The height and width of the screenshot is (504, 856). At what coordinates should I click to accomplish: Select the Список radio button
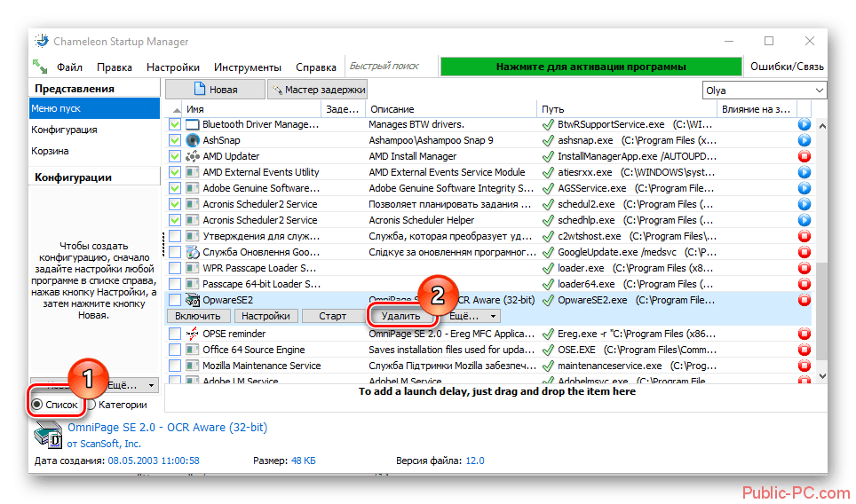click(x=37, y=405)
